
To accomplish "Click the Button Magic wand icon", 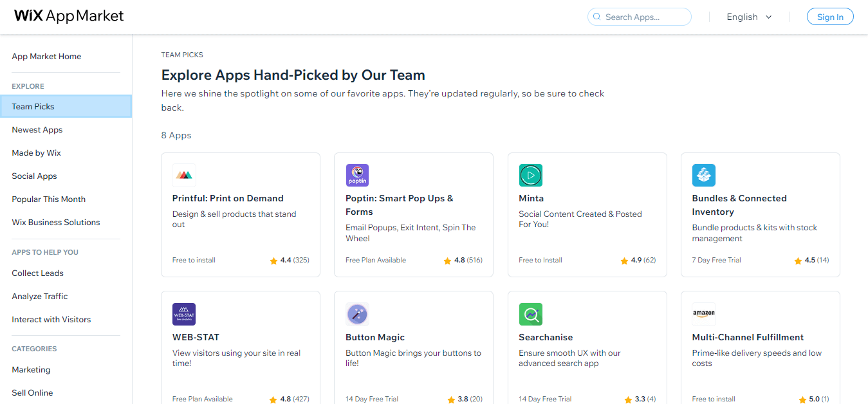I will [x=357, y=314].
